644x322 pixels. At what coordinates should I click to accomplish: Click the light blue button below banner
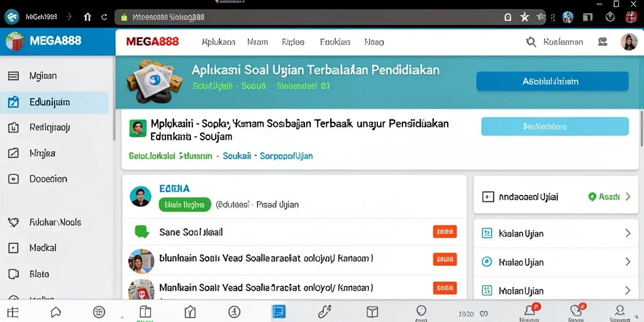tap(555, 126)
